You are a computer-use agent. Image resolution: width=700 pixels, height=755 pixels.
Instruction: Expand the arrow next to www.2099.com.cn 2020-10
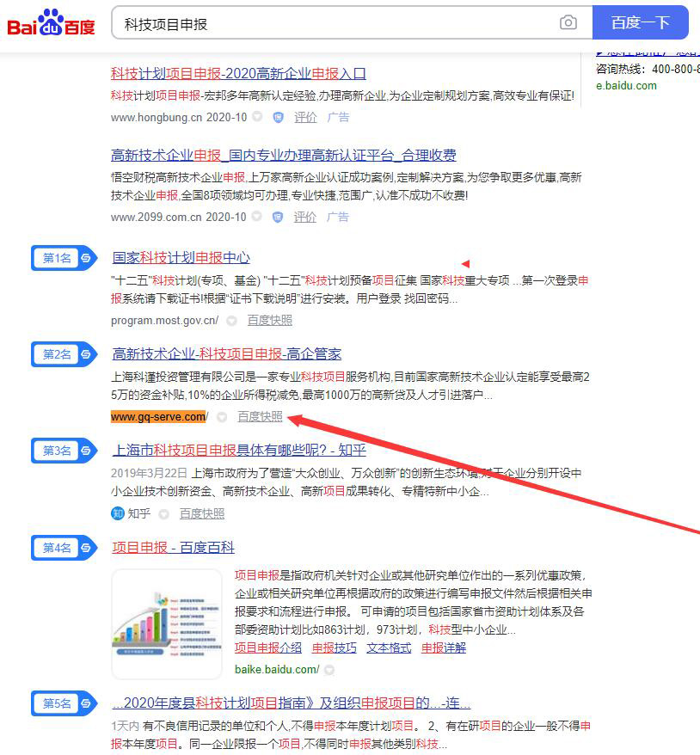pyautogui.click(x=257, y=216)
